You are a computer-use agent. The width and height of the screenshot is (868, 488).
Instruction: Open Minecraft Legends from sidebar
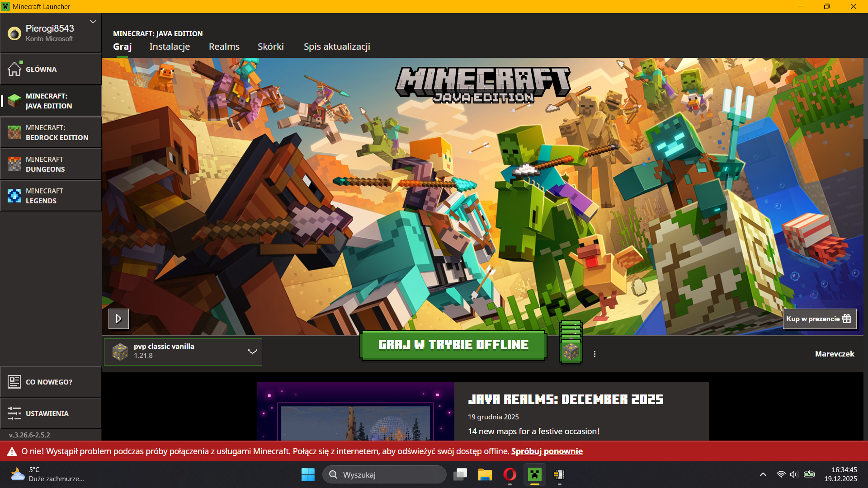pos(14,196)
